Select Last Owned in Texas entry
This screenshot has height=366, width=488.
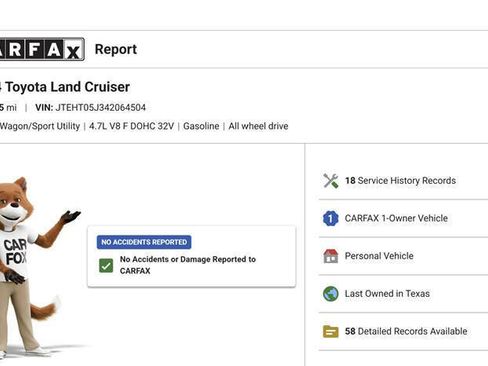[403, 294]
